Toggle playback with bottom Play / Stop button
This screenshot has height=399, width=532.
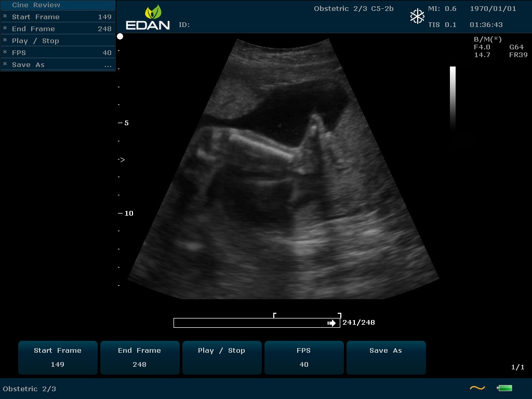point(221,357)
